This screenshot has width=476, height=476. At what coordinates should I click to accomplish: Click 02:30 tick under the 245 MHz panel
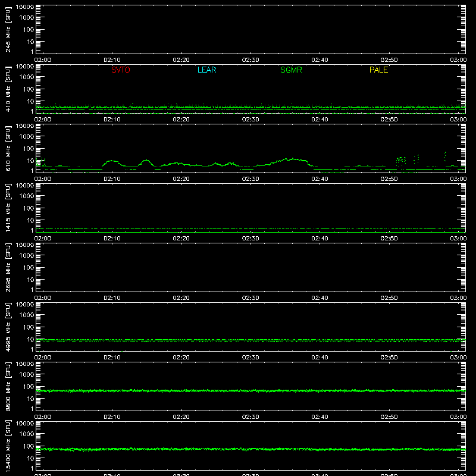tap(250, 60)
